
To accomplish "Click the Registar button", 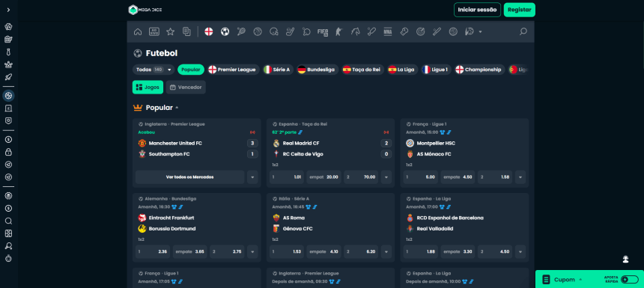I will [520, 10].
